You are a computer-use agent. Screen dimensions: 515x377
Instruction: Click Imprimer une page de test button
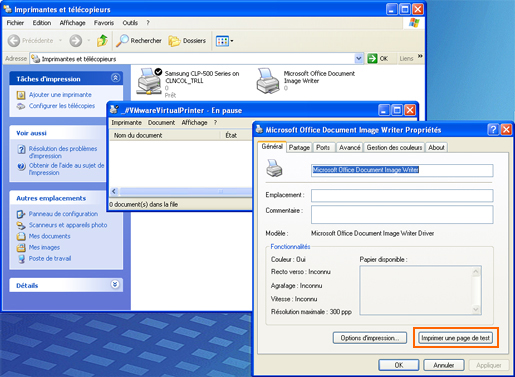click(x=455, y=338)
